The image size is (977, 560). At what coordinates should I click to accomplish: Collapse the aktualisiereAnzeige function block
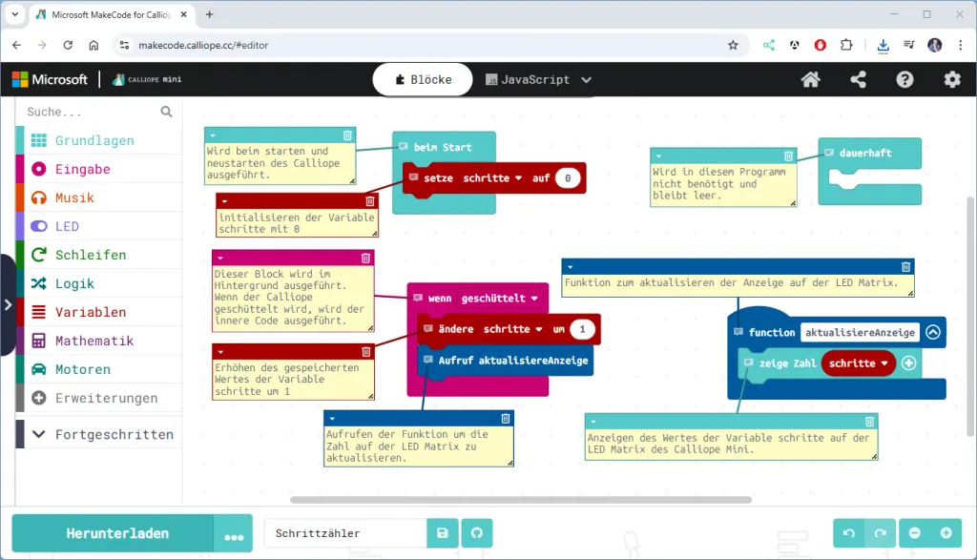tap(931, 332)
